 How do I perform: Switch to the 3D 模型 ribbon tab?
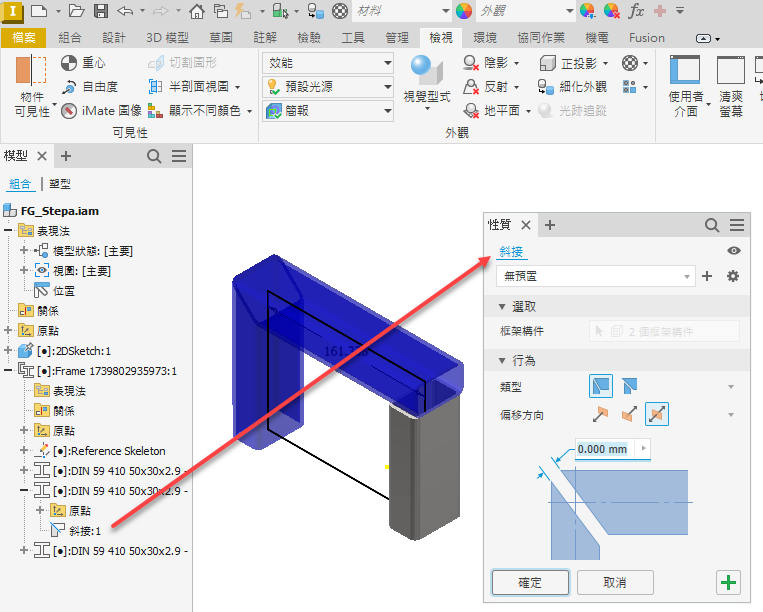(x=167, y=37)
